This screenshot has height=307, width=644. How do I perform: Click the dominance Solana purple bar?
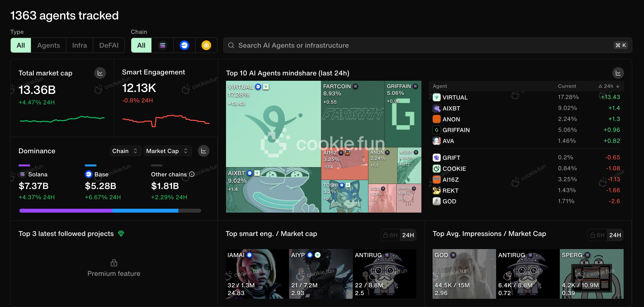[x=66, y=211]
